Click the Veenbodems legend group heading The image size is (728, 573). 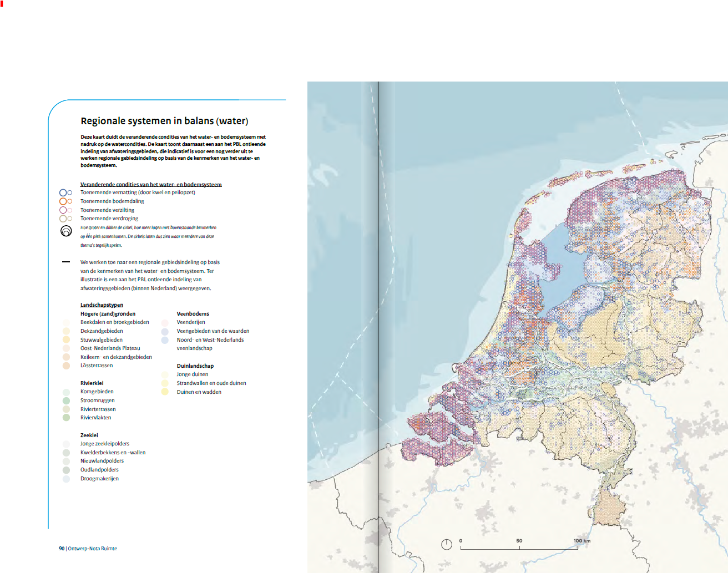pos(193,314)
